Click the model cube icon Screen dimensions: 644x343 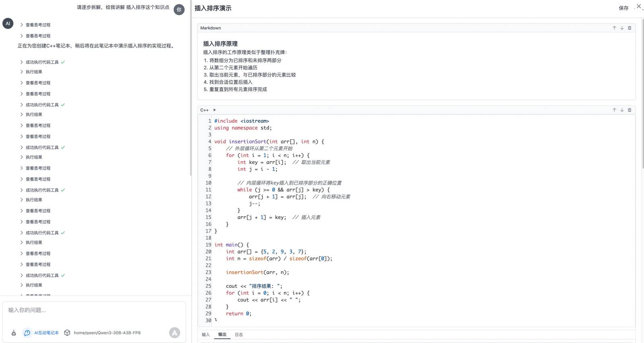[67, 333]
